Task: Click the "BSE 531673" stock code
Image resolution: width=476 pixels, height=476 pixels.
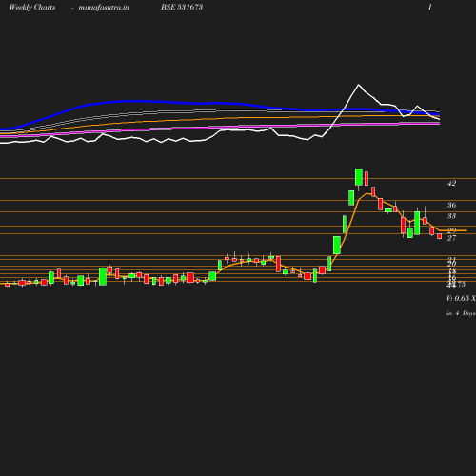Action: click(182, 7)
